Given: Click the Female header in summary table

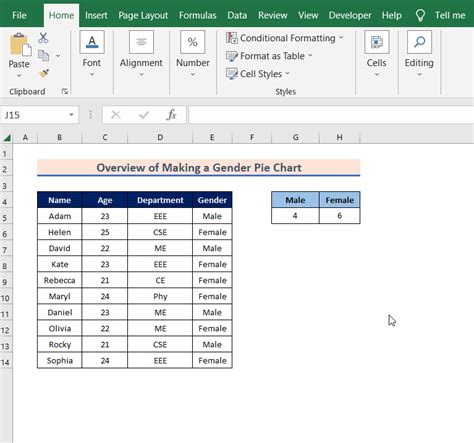Looking at the screenshot, I should 339,200.
